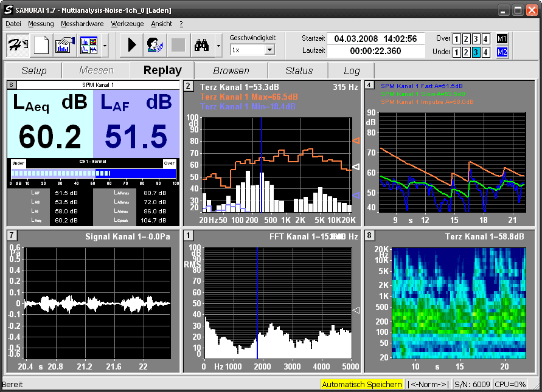Toggle the M1 marker indicator

point(502,39)
